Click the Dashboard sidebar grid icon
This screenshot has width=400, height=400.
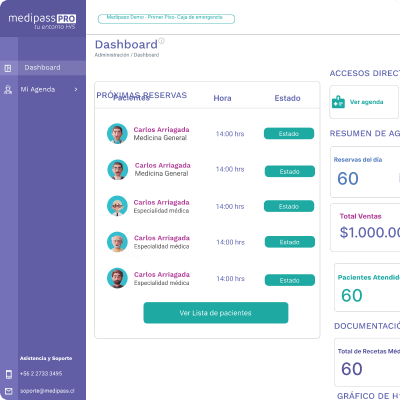8,68
